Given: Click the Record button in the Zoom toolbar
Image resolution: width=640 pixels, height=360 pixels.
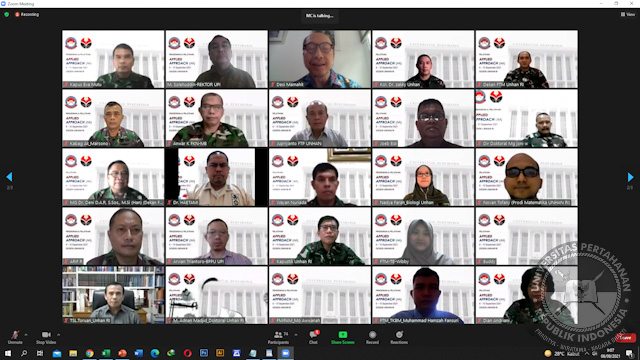Looking at the screenshot, I should (372, 337).
